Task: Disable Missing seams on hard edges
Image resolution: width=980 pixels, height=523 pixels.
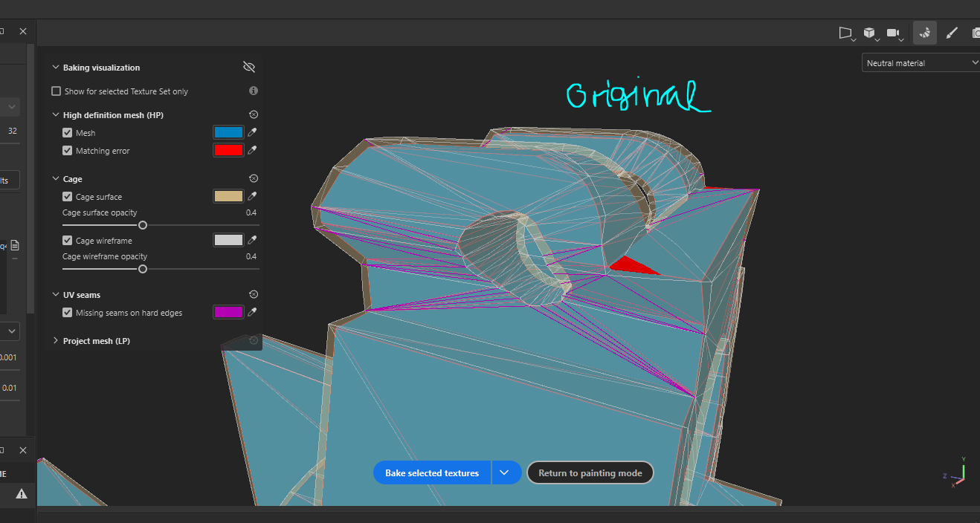Action: pos(68,313)
